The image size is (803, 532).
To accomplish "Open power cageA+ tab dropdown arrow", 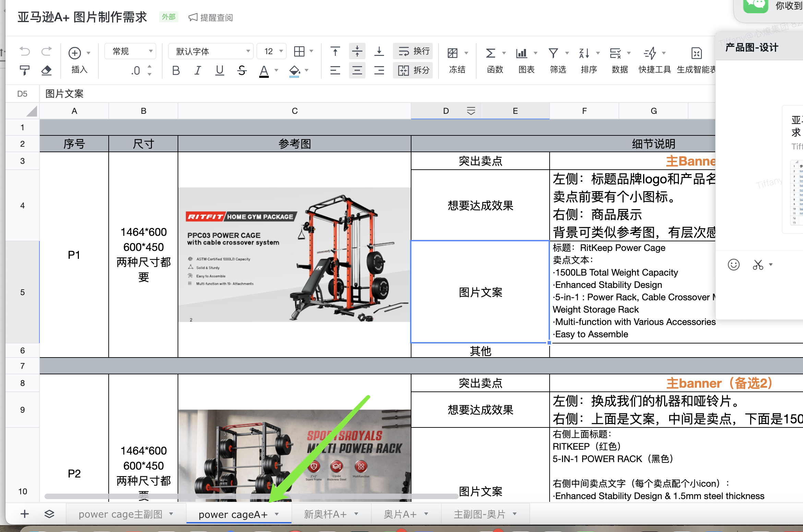I will pyautogui.click(x=277, y=514).
